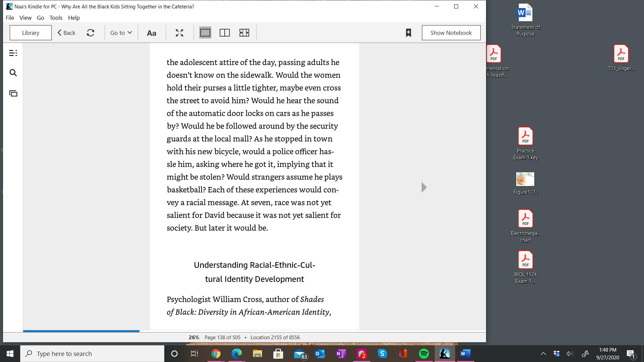
Task: Open Skype from the taskbar
Action: (x=382, y=354)
